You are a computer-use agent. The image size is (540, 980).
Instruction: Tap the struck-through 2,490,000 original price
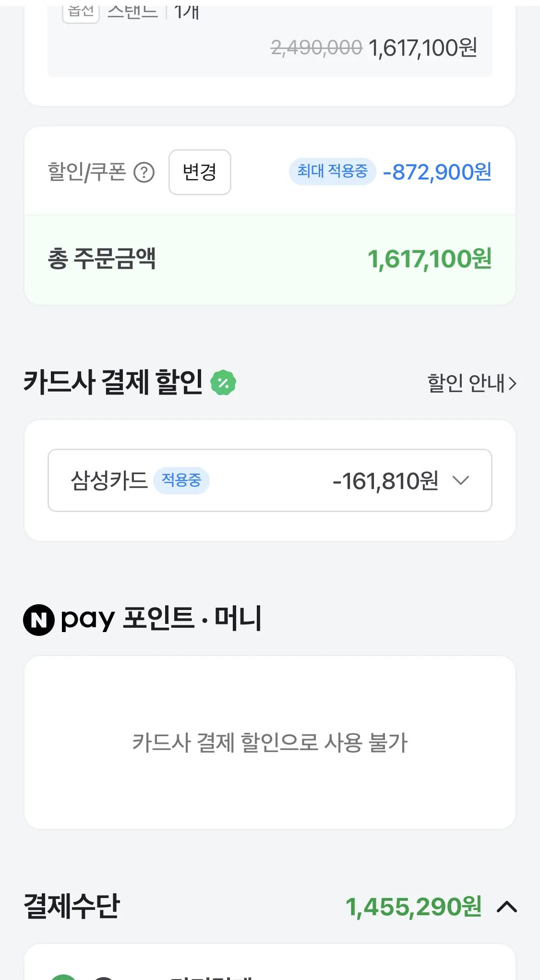pyautogui.click(x=316, y=48)
